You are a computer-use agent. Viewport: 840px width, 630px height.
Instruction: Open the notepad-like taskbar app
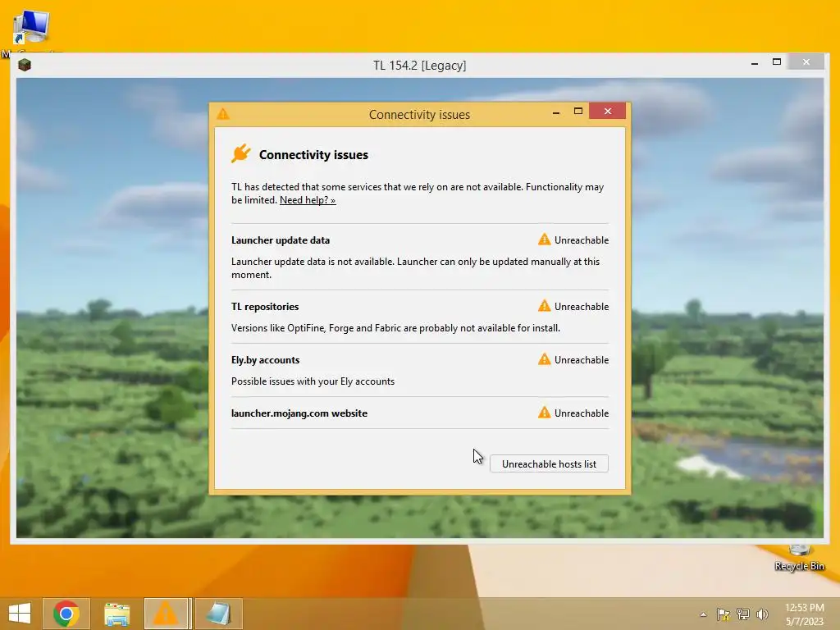pyautogui.click(x=218, y=614)
